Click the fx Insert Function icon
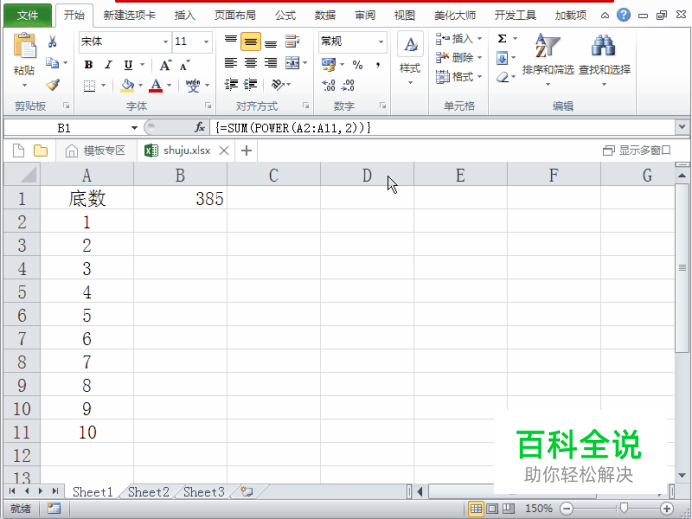692x519 pixels. point(200,128)
